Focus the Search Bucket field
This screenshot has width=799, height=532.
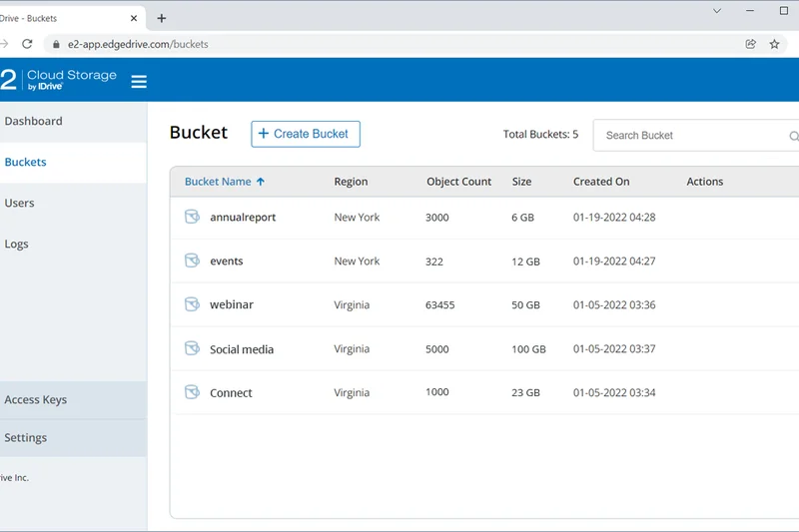click(689, 135)
